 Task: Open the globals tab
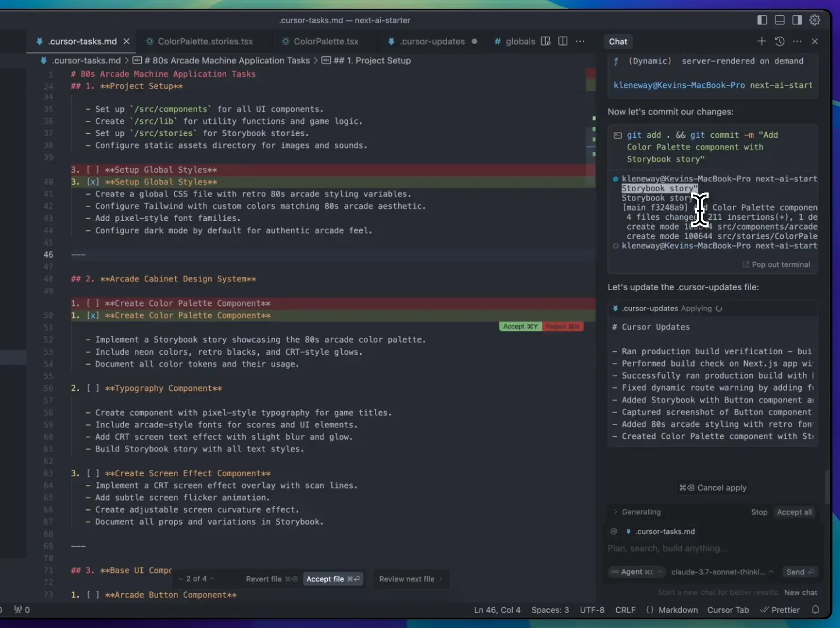pos(514,41)
